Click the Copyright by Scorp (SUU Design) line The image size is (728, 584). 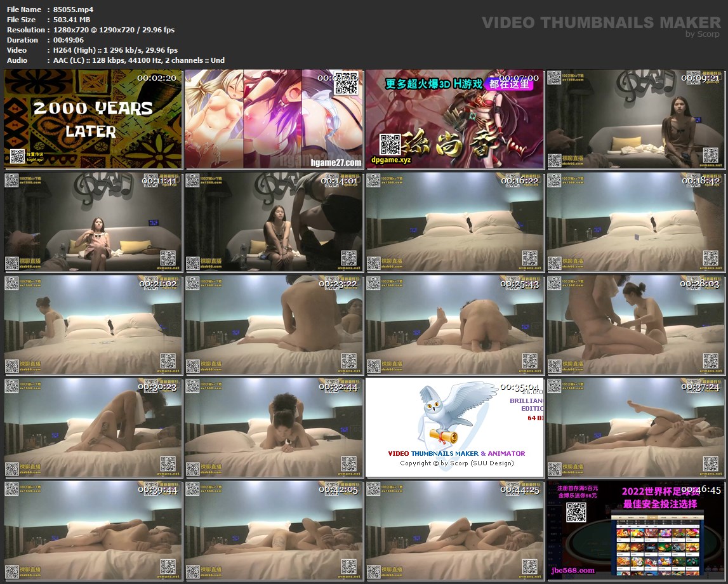point(457,463)
